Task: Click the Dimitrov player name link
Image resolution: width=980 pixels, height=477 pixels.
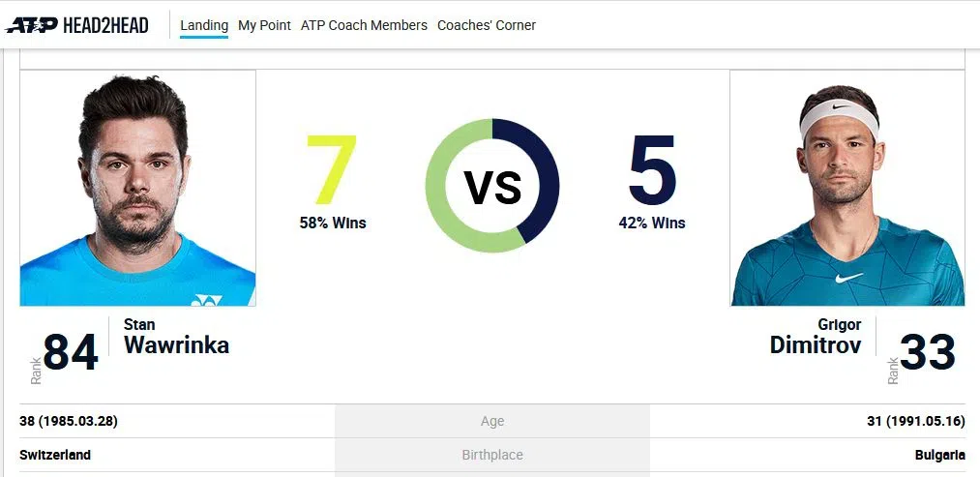Action: (x=815, y=344)
